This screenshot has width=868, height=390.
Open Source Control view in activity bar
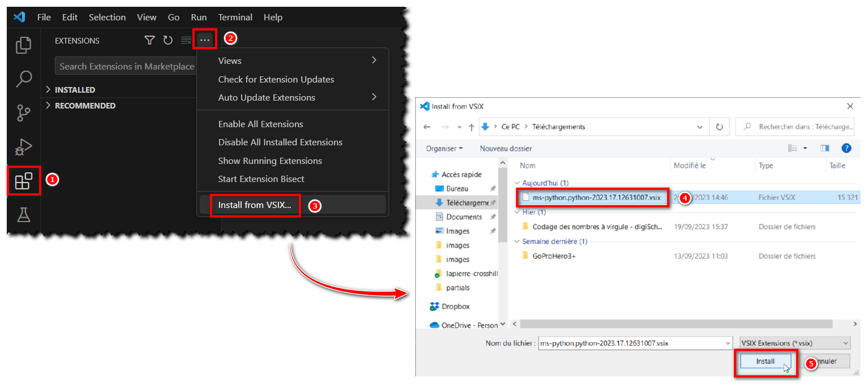coord(23,113)
